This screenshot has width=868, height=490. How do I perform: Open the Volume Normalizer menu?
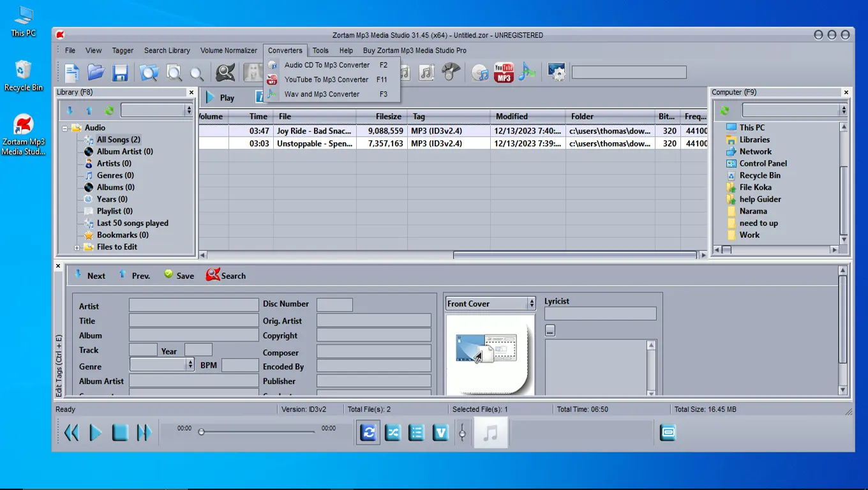click(228, 50)
